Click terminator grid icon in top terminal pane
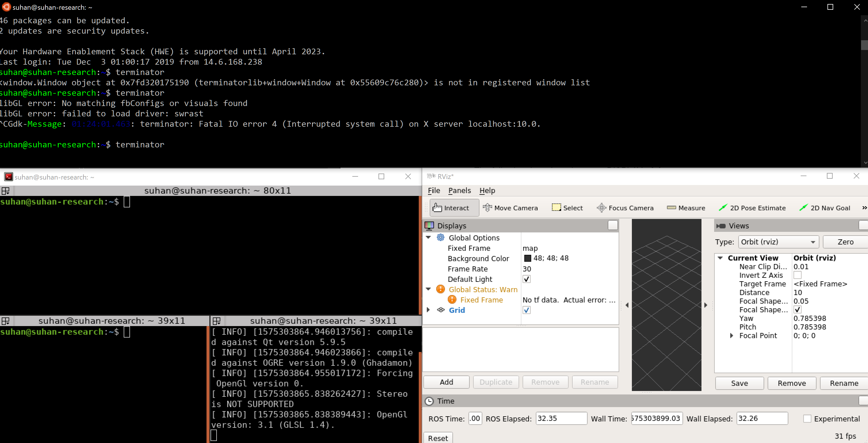868x443 pixels. 6,191
